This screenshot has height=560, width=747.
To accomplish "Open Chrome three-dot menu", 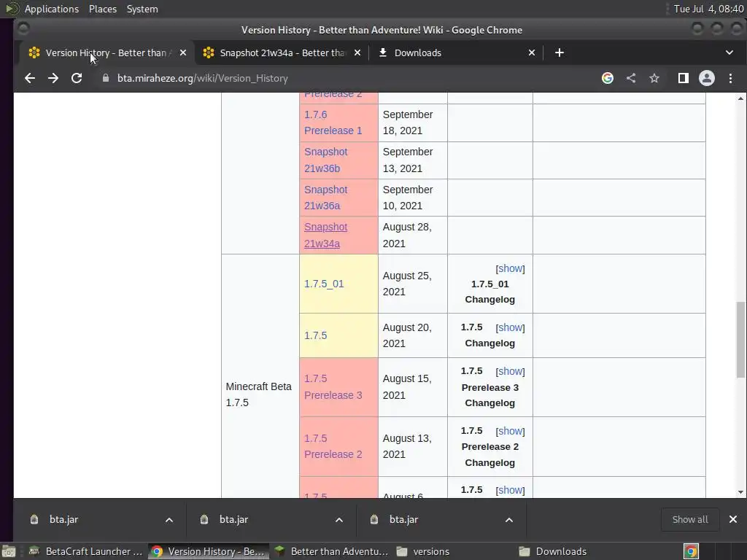I will point(730,78).
